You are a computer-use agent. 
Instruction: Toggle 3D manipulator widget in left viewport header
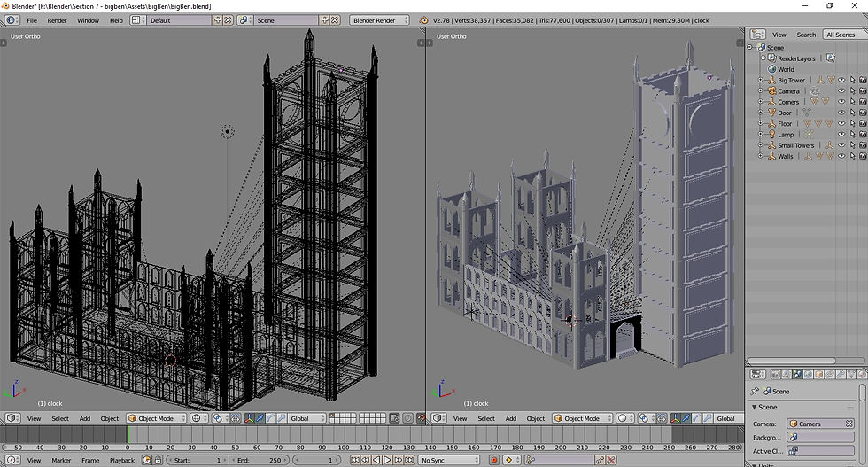pyautogui.click(x=250, y=418)
